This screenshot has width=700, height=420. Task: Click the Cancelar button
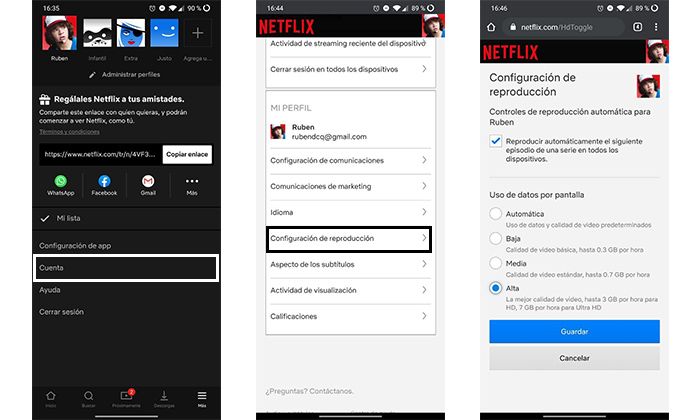coord(574,358)
